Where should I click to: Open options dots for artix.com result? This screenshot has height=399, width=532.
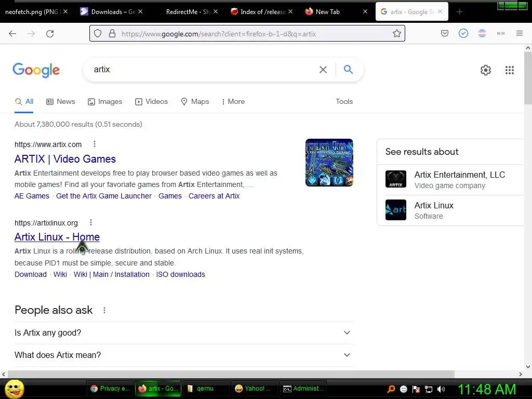point(95,144)
